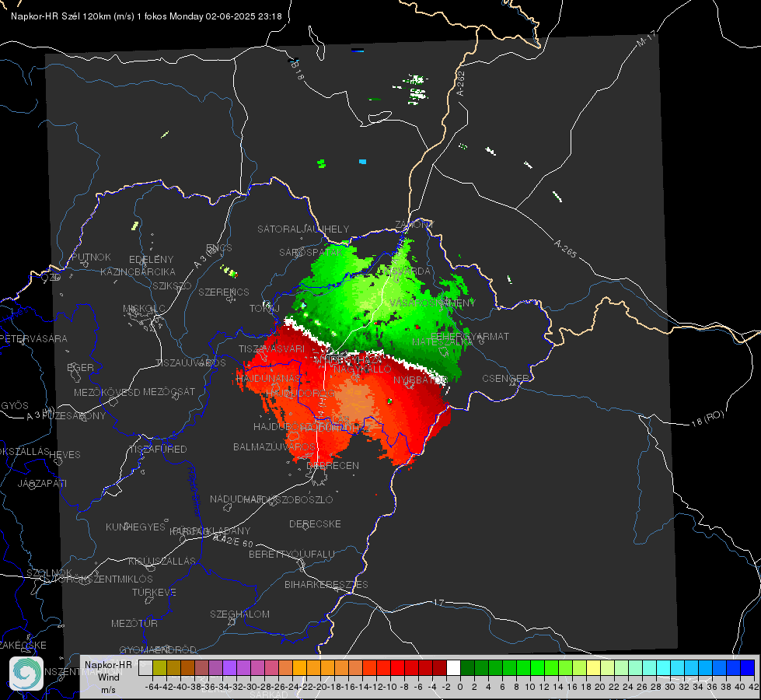
Task: Select the FÜZESABONY label
Action: click(75, 416)
